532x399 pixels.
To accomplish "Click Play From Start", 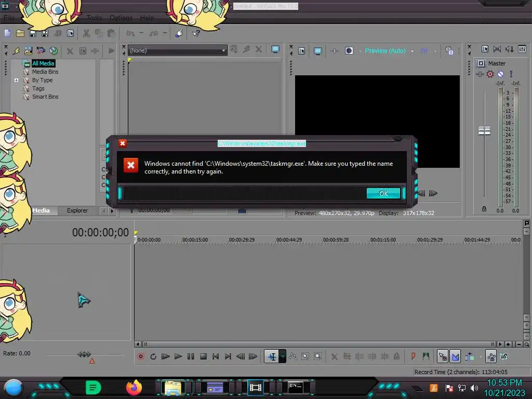I will (166, 356).
